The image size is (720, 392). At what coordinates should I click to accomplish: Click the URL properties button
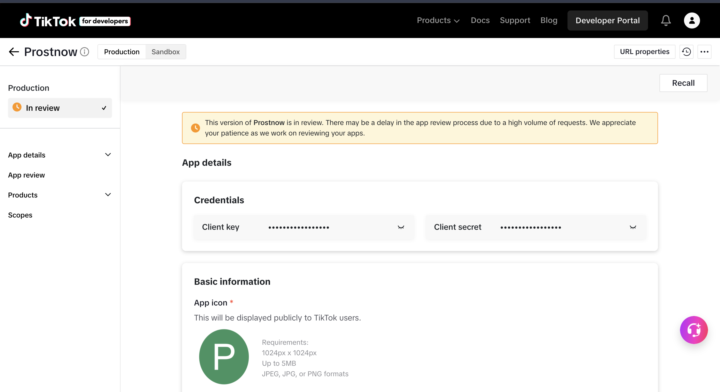(644, 52)
